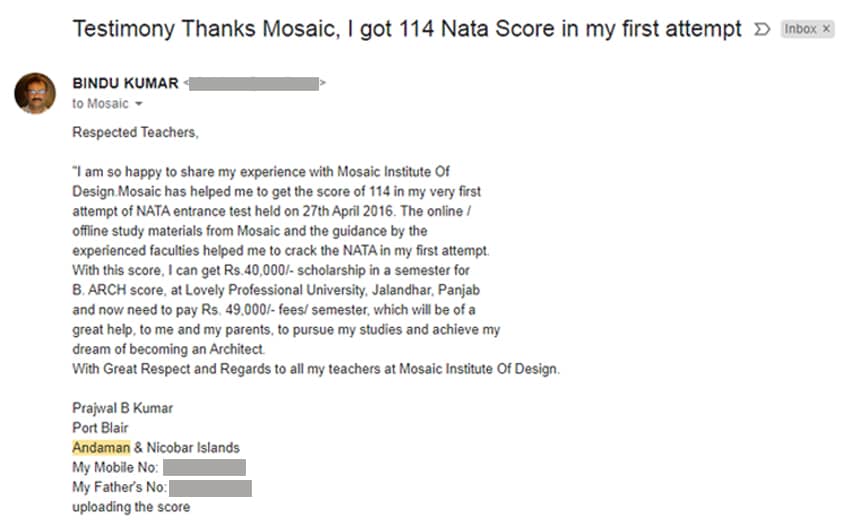Screen dimensions: 850x525
Task: Open the Inbox label
Action: tap(800, 29)
